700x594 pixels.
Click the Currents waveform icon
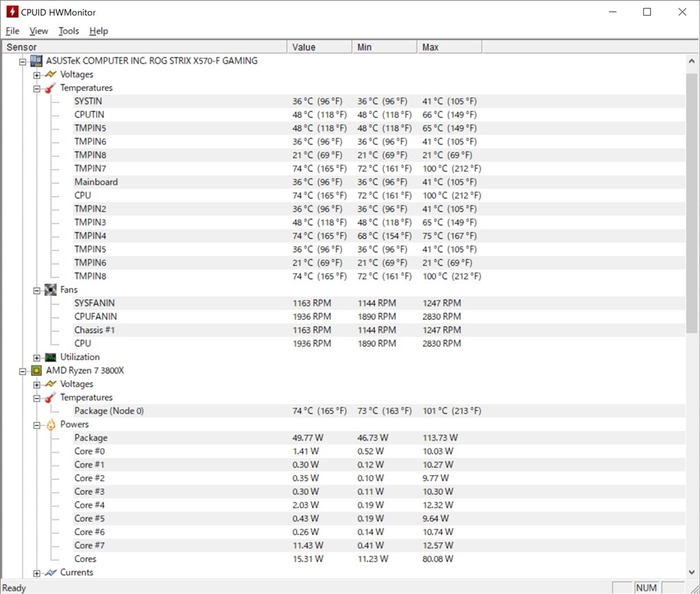pyautogui.click(x=51, y=573)
